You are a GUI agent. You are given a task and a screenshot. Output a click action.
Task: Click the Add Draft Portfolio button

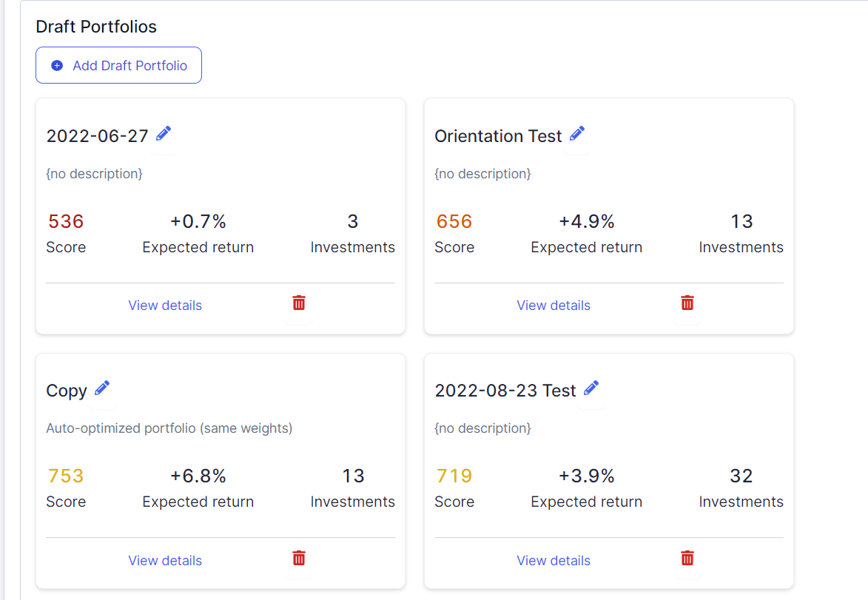[119, 66]
